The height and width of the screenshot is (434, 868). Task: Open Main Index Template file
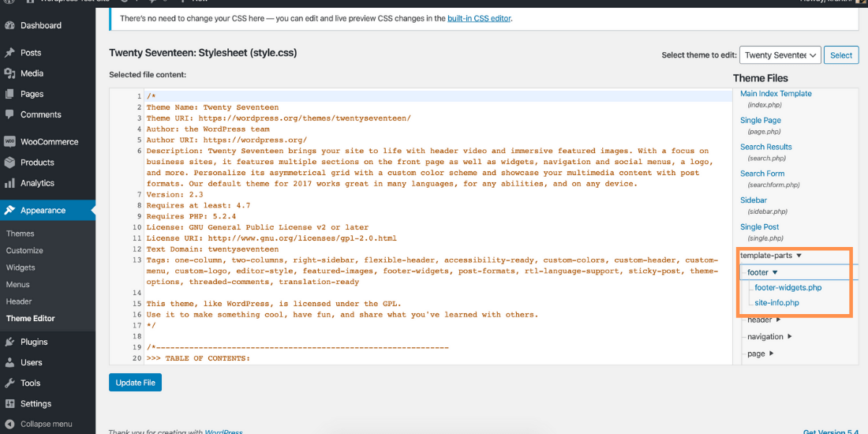pyautogui.click(x=776, y=94)
